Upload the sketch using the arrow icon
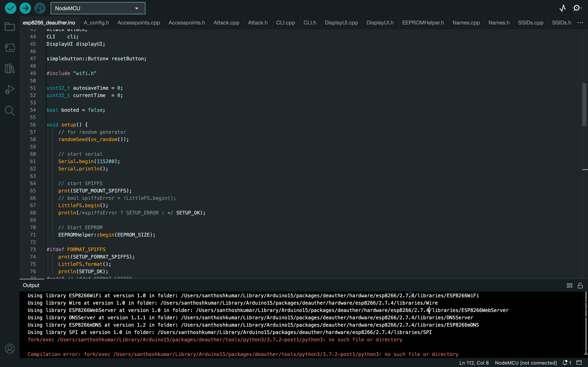The height and width of the screenshot is (367, 588). tap(25, 8)
